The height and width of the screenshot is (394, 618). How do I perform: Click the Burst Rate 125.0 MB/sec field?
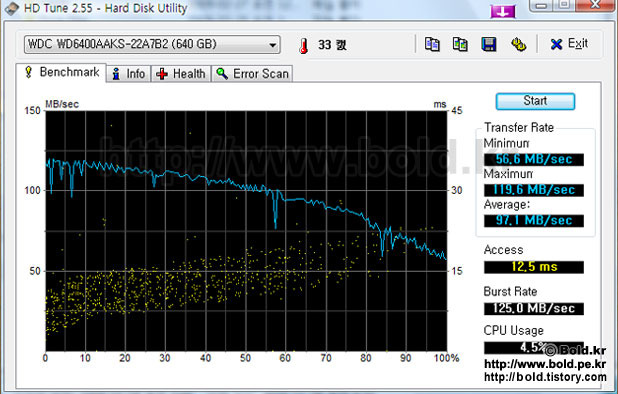[x=534, y=308]
